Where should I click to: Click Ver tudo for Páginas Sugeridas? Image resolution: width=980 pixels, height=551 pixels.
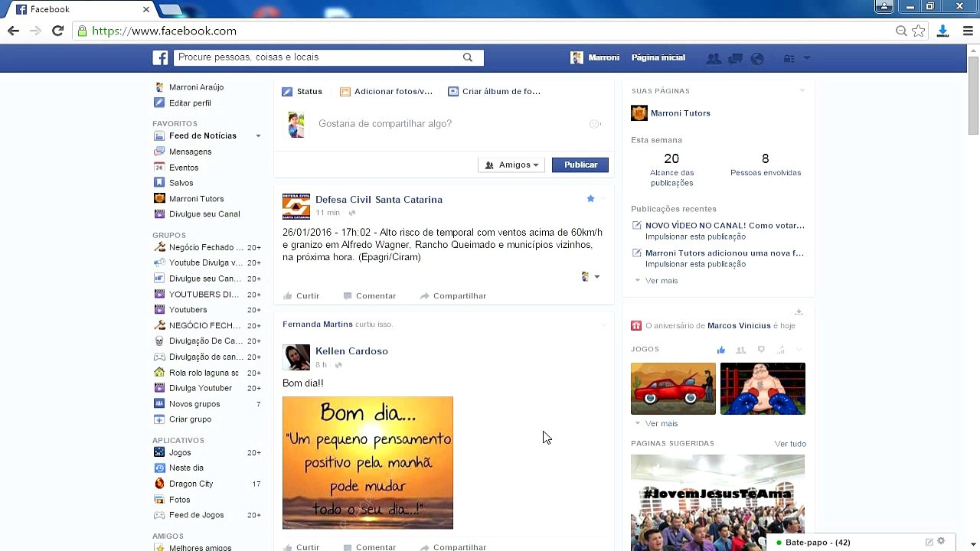(x=790, y=444)
